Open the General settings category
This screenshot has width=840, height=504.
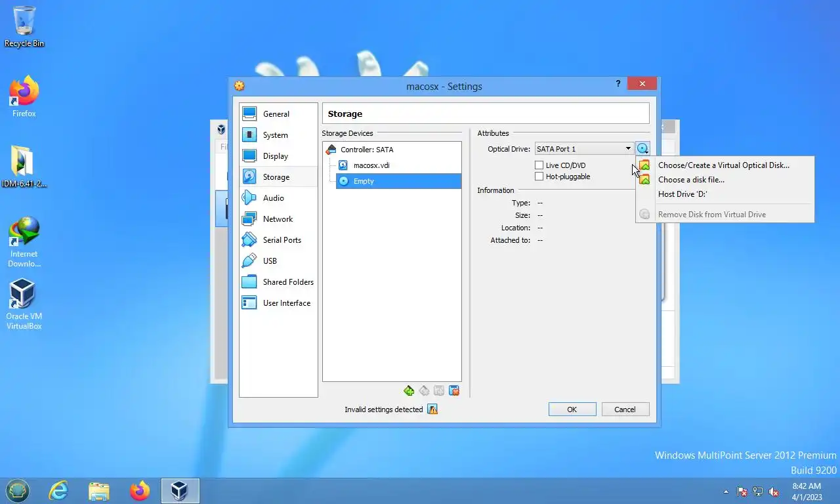tap(278, 114)
